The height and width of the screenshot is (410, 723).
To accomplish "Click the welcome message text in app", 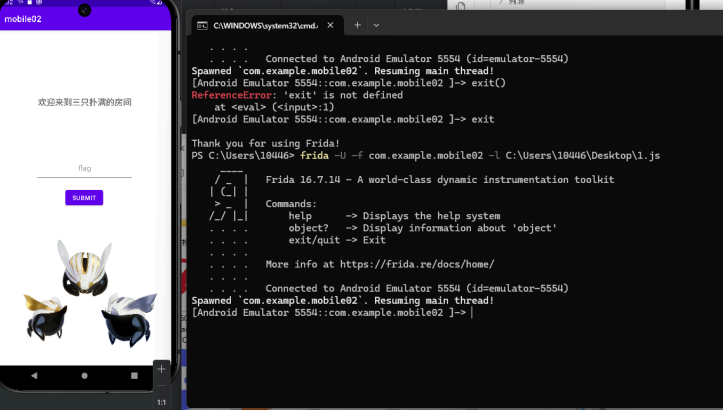I will coord(84,102).
